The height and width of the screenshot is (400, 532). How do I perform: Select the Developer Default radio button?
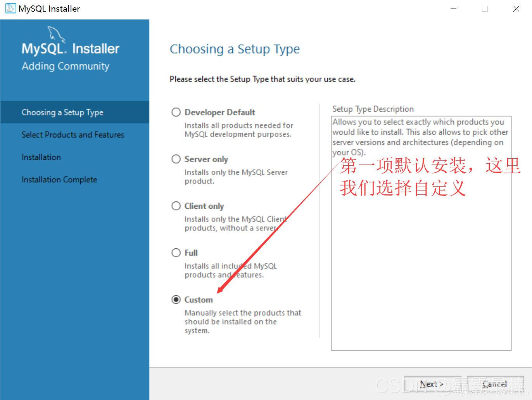[x=176, y=112]
